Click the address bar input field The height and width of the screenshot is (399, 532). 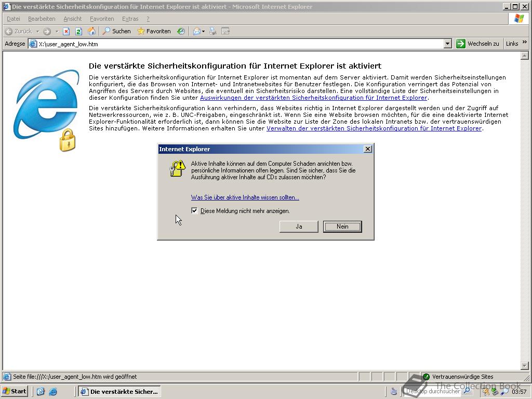[x=236, y=44]
